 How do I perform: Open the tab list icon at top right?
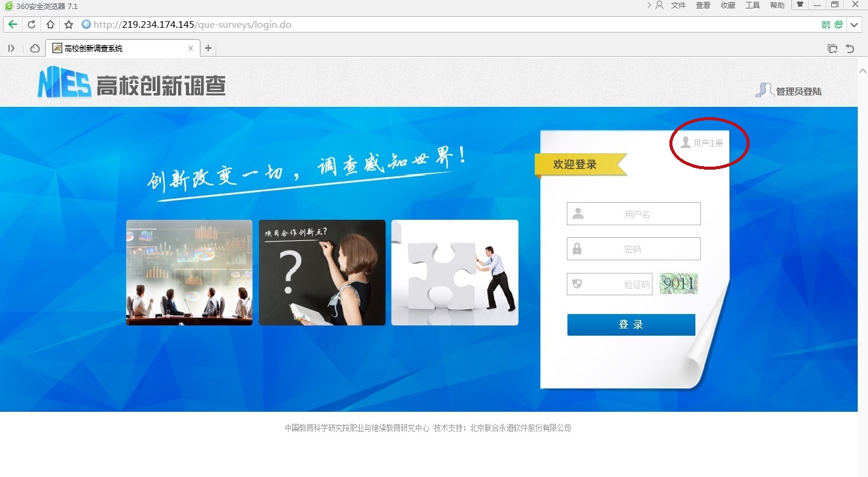pyautogui.click(x=832, y=48)
